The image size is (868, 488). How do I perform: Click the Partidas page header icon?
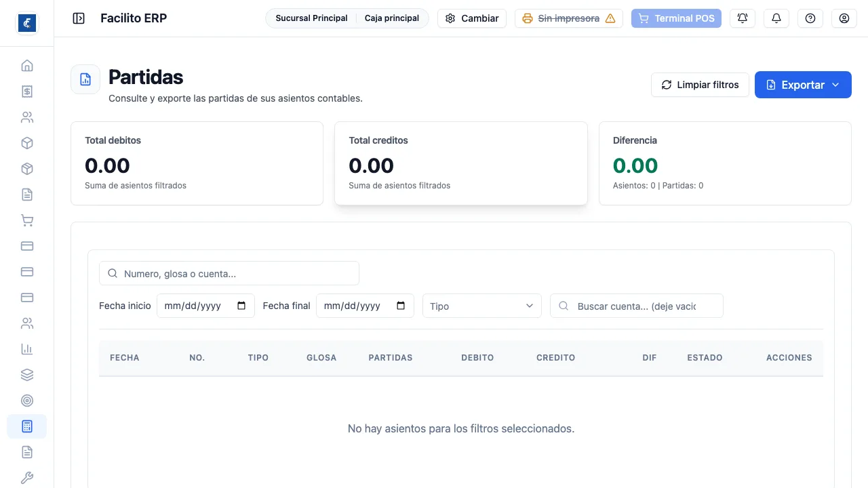click(85, 79)
